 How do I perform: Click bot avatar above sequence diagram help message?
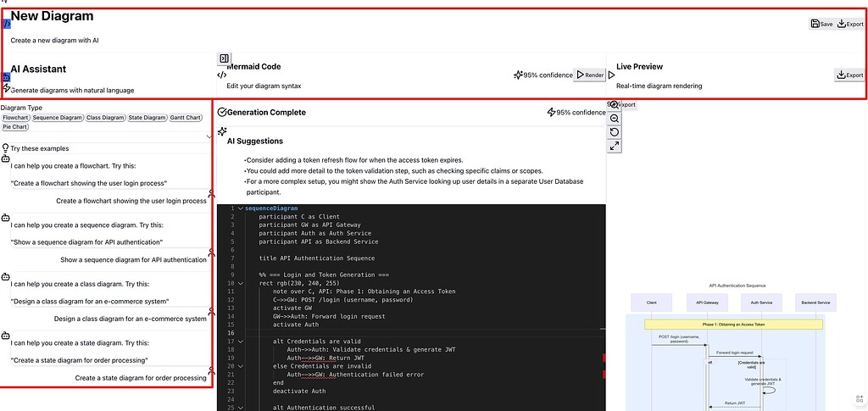click(x=6, y=218)
